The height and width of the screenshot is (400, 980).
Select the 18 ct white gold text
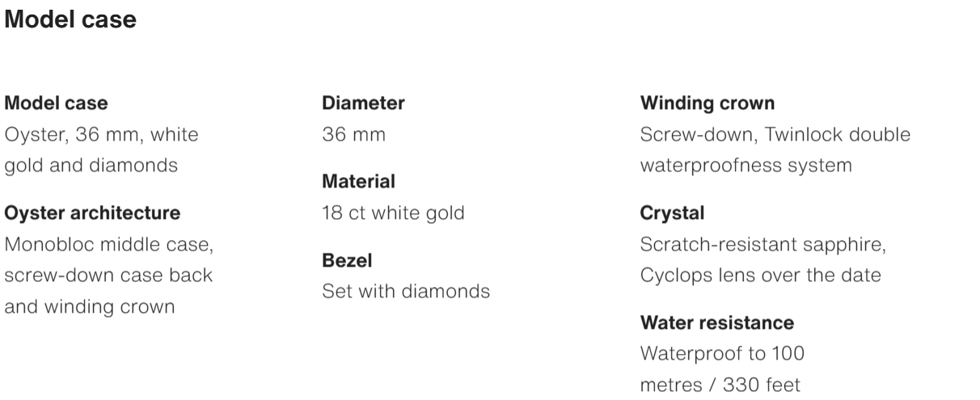click(393, 213)
